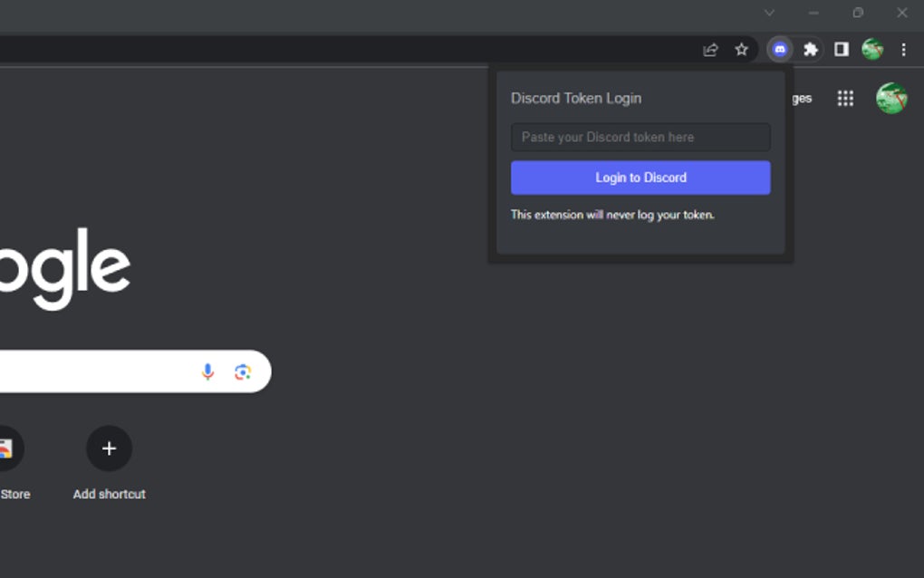Screen dimensions: 924x578
Task: Click the Chrome profile avatar in toolbar
Action: click(871, 49)
